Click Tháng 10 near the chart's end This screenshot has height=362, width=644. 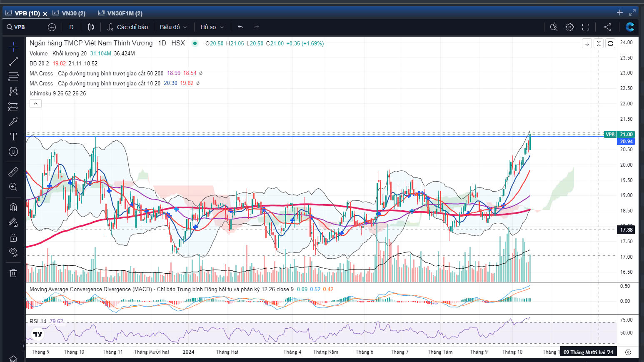(512, 352)
